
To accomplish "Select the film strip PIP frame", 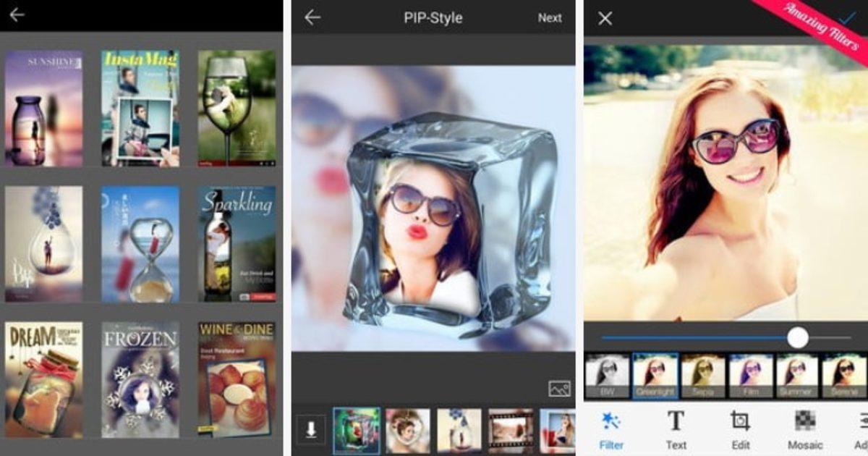I will coord(511,430).
